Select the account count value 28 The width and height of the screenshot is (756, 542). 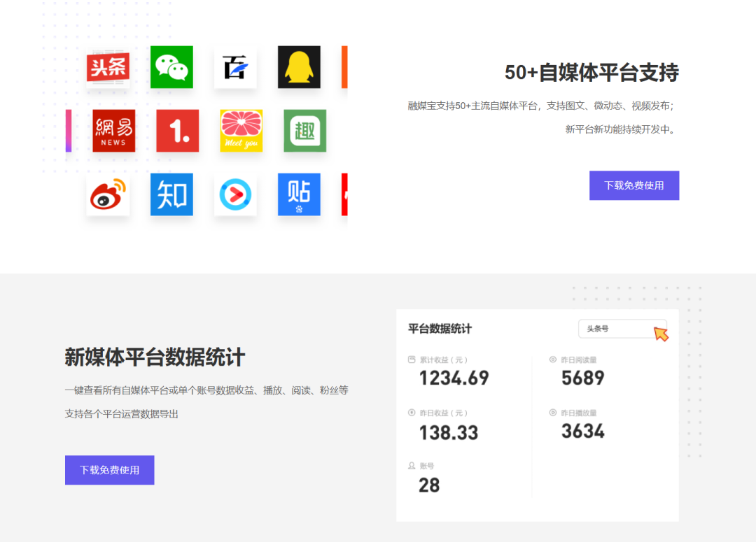pyautogui.click(x=429, y=485)
